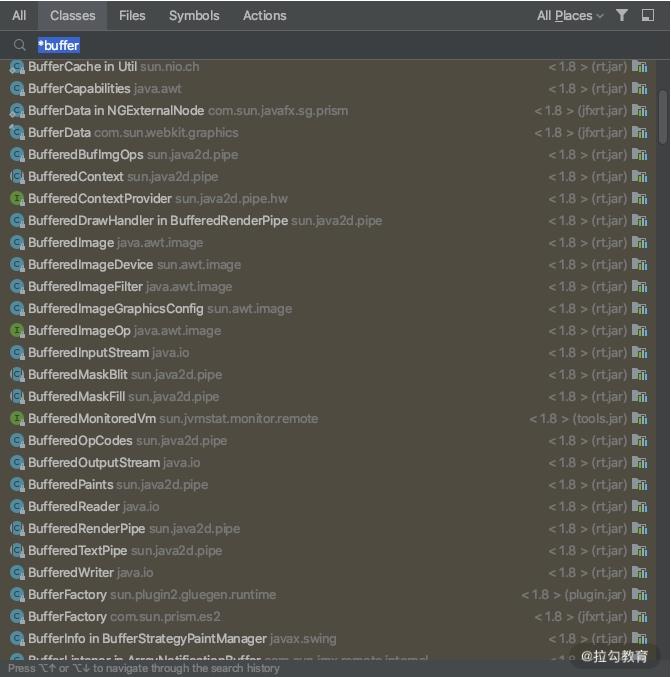The image size is (671, 677).
Task: Click library icon on the BufferedReader row
Action: pos(640,507)
